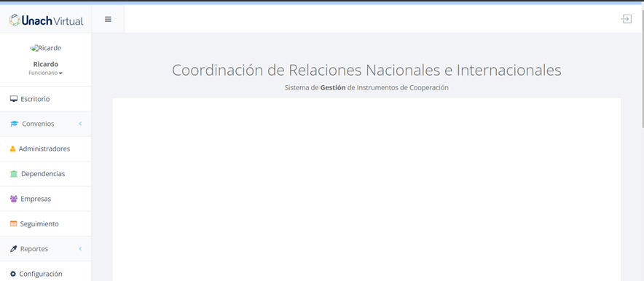Click the Reportes eyedropper icon
Viewport: 644px width, 281px height.
[x=14, y=248]
